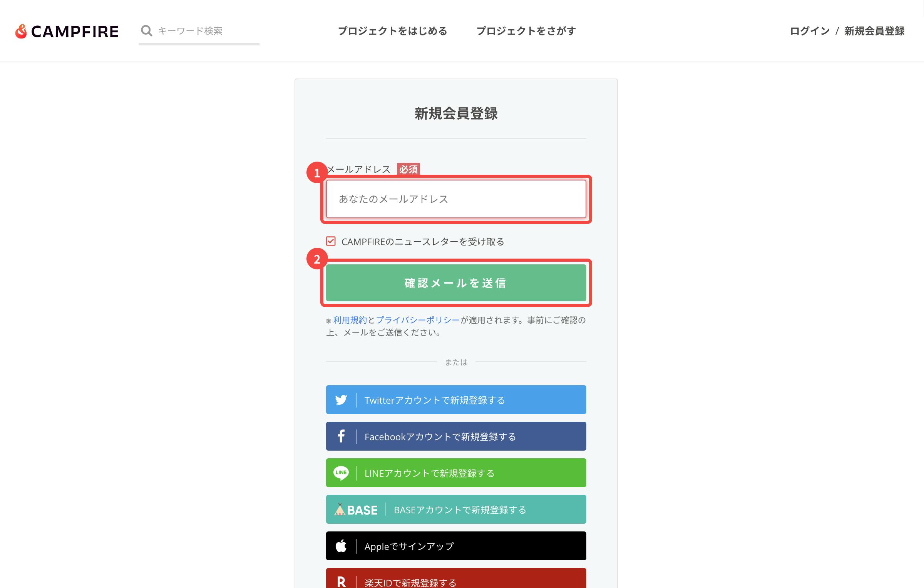Open the 利用規約 terms link
Image resolution: width=924 pixels, height=588 pixels.
pos(350,320)
